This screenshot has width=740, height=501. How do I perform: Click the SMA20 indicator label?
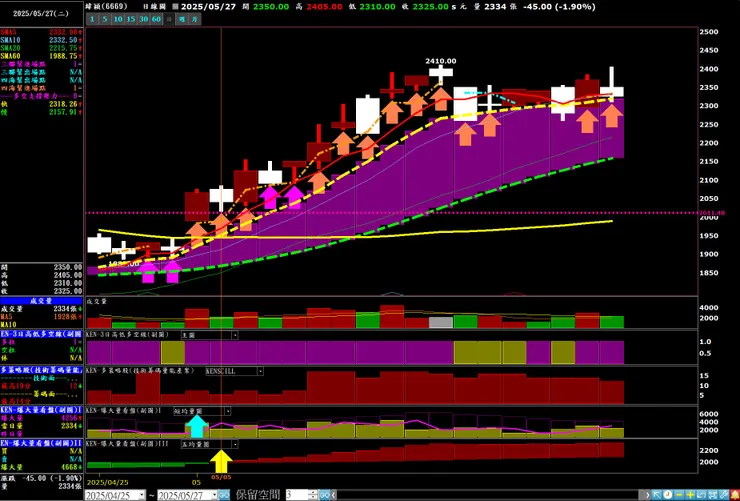(x=10, y=48)
